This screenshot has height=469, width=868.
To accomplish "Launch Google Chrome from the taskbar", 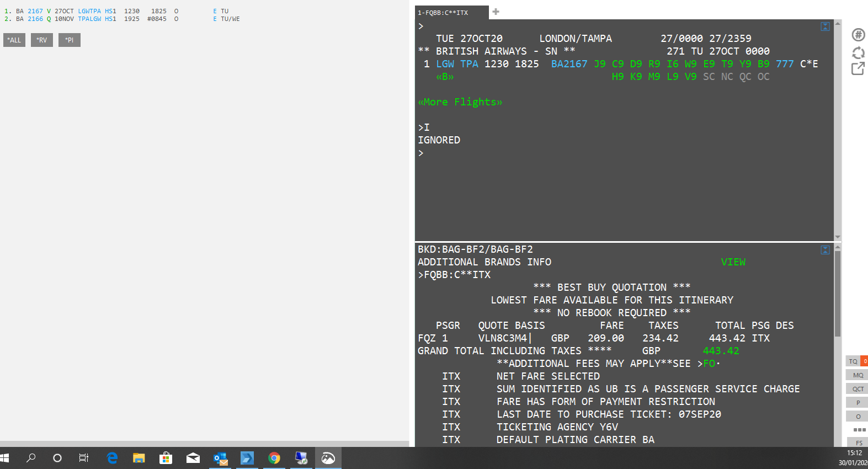I will (x=274, y=458).
